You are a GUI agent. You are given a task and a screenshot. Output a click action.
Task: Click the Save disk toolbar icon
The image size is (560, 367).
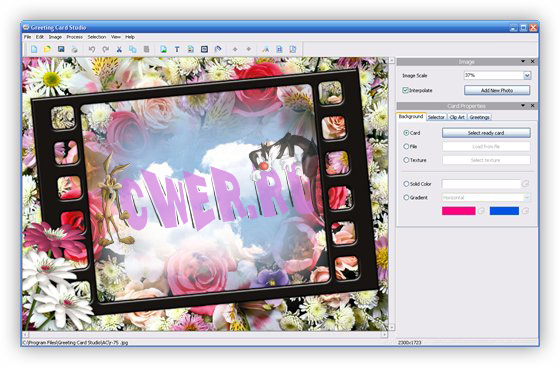(61, 49)
